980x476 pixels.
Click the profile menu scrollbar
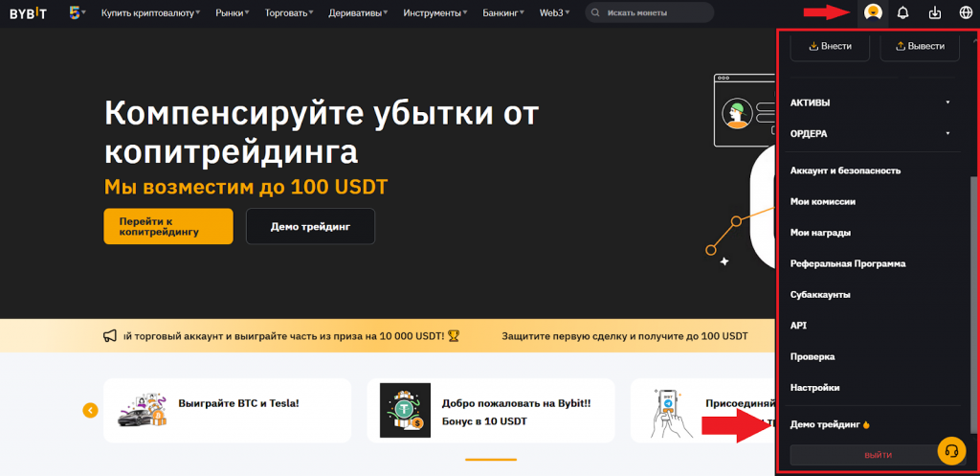974,304
